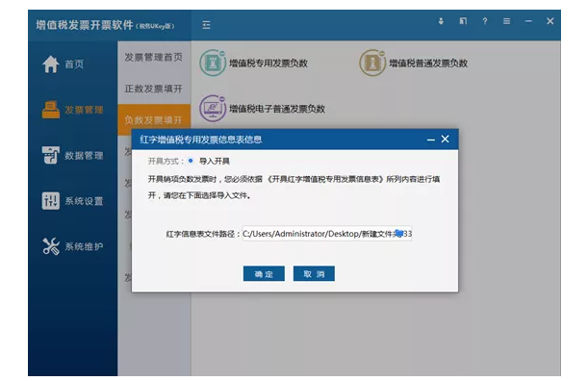
Task: Minimize the main invoice software window
Action: point(528,21)
